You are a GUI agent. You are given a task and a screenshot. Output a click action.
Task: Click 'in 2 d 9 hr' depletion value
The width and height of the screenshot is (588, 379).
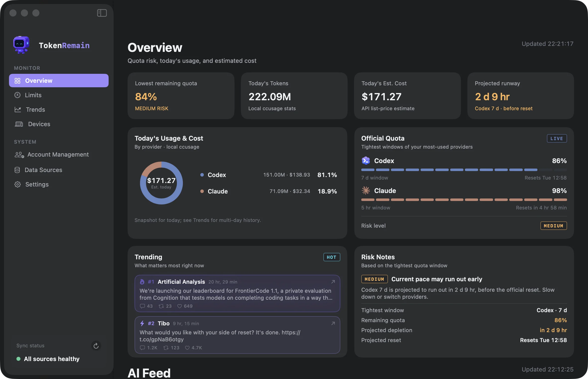(x=553, y=330)
